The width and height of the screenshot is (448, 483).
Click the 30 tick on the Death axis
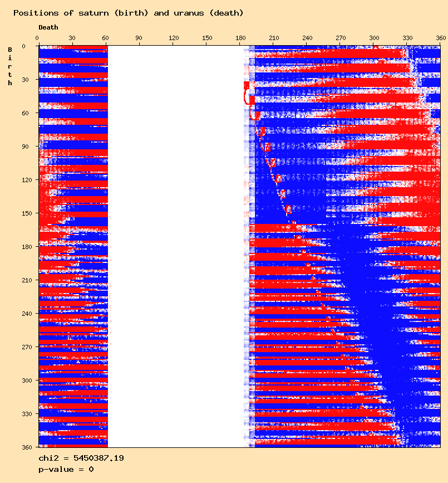click(x=72, y=38)
